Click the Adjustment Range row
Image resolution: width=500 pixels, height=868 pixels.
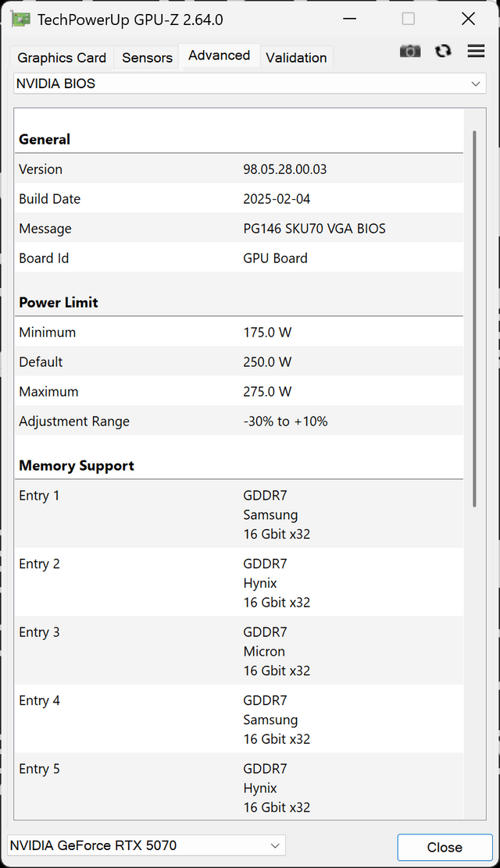[x=239, y=422]
